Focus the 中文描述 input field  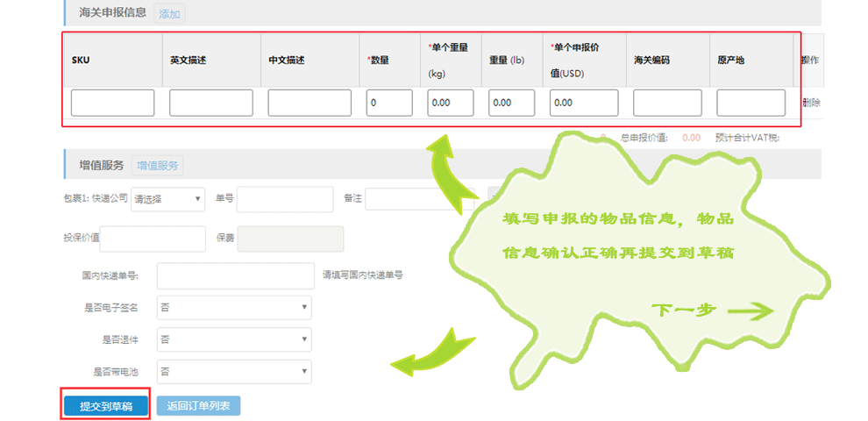[309, 103]
